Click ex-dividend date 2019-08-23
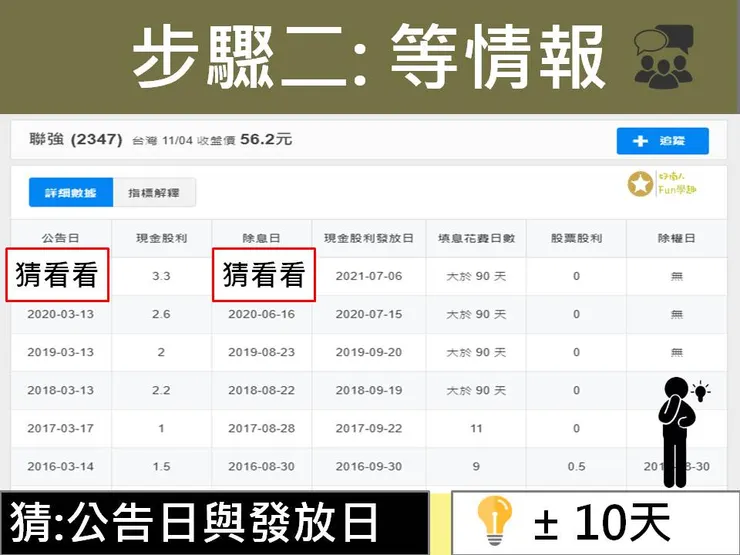740x555 pixels. [261, 353]
